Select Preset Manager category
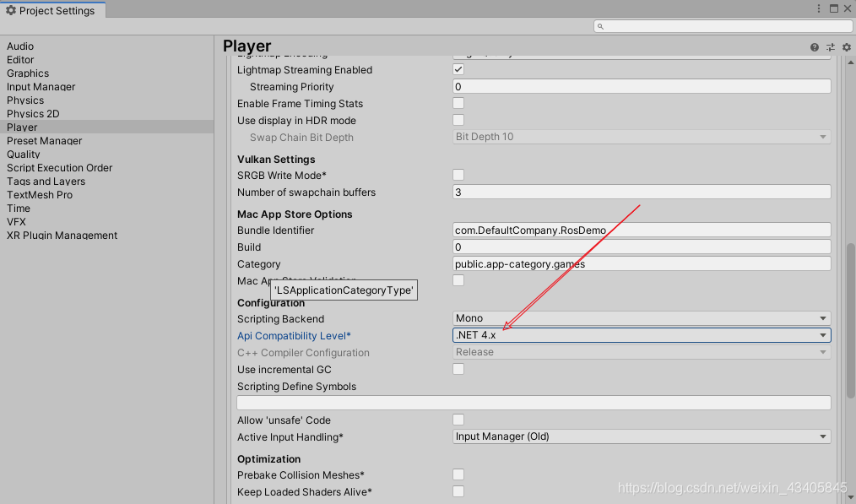This screenshot has height=504, width=856. (44, 141)
